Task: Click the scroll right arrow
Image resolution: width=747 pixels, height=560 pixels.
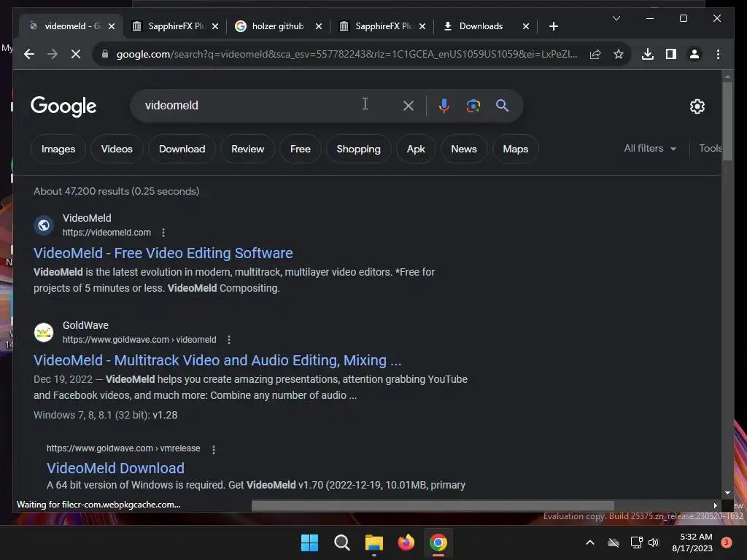Action: tap(715, 506)
